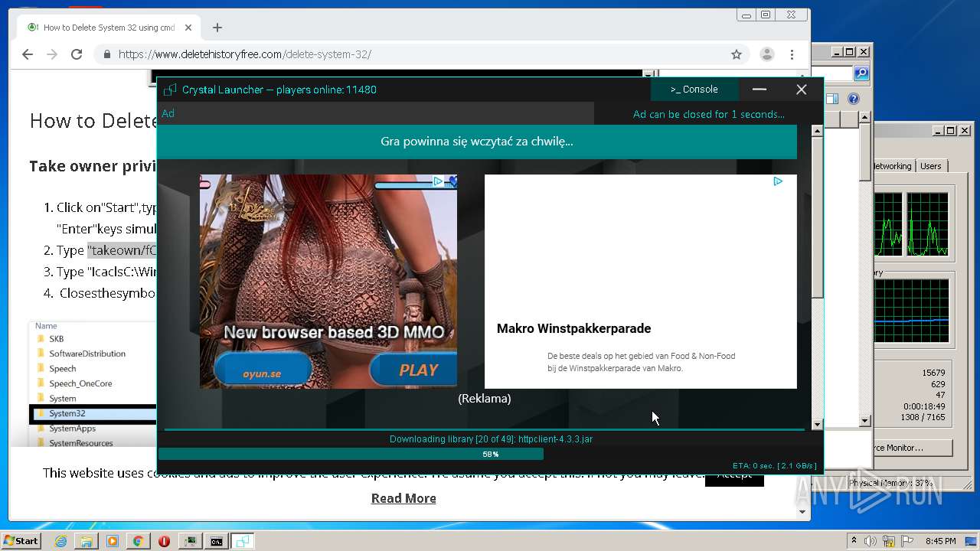Click Read More cookie link

pos(403,498)
